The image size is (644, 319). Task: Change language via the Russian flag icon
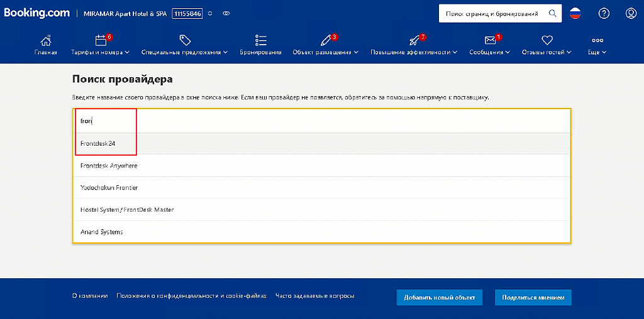pos(575,14)
